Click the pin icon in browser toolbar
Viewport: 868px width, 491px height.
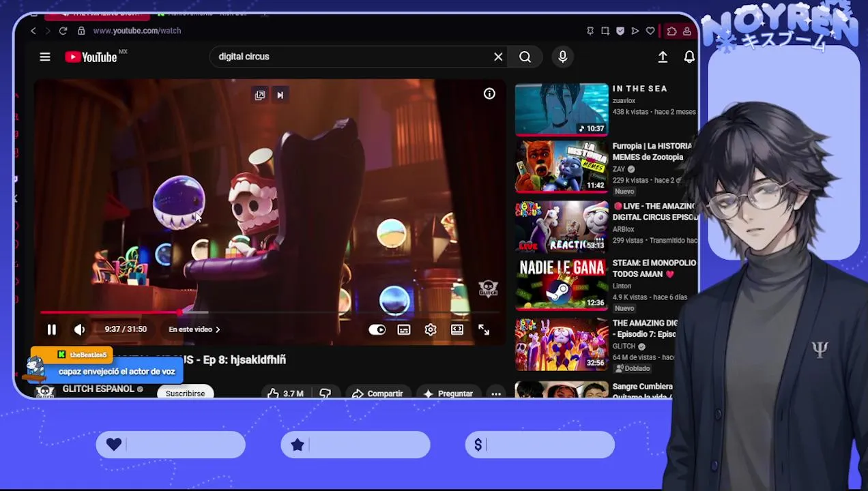[x=590, y=31]
